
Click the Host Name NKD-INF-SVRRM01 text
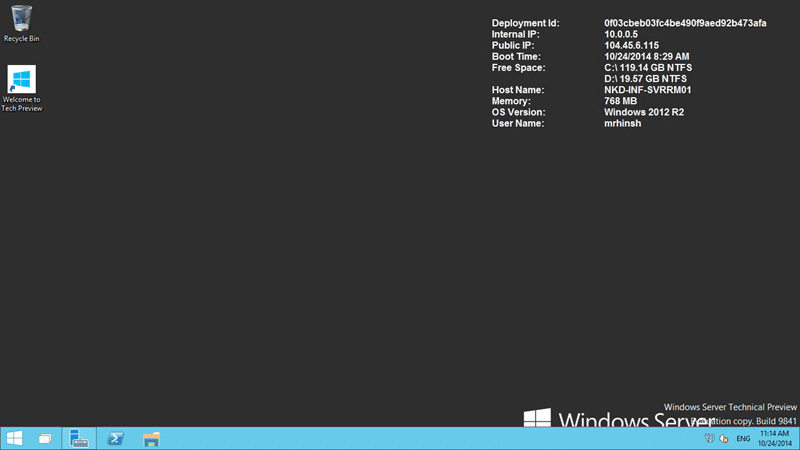(647, 90)
